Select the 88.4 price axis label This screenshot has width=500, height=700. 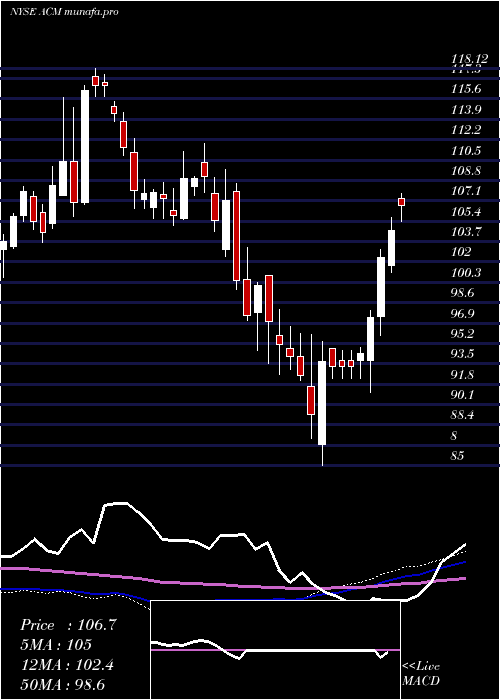pyautogui.click(x=464, y=415)
